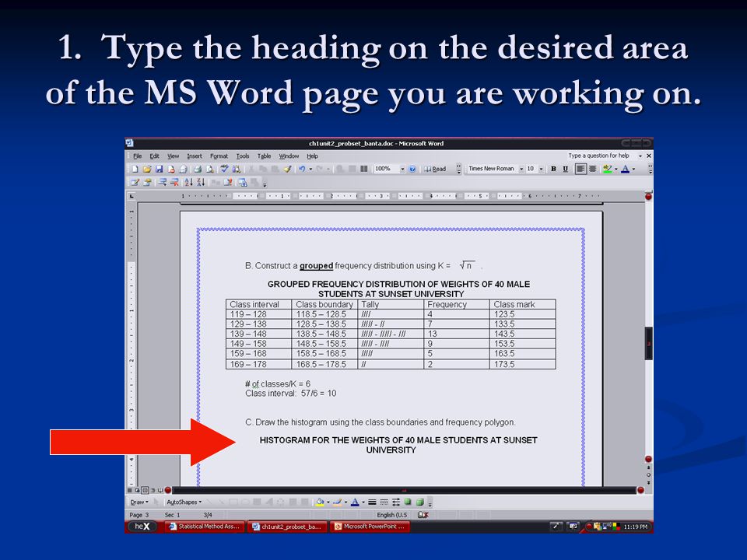Expand the Undo history arrow
Viewport: 747px width, 560px height.
tap(310, 169)
